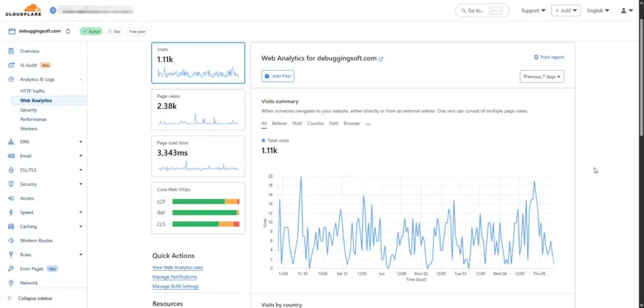Screen dimensions: 644x308
Task: Select the Page load time metric card
Action: (x=198, y=156)
